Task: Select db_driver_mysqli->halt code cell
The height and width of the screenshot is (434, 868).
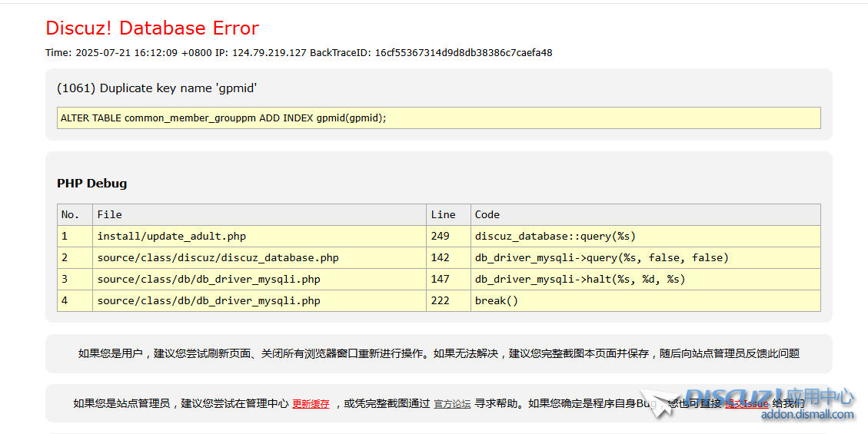Action: [646, 279]
